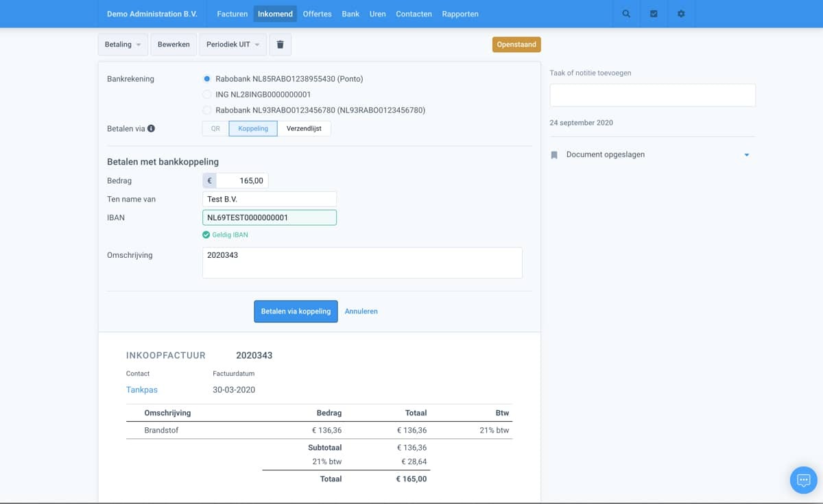Select Rabobank NL93RABO0123456780 account
This screenshot has width=823, height=504.
pos(207,110)
